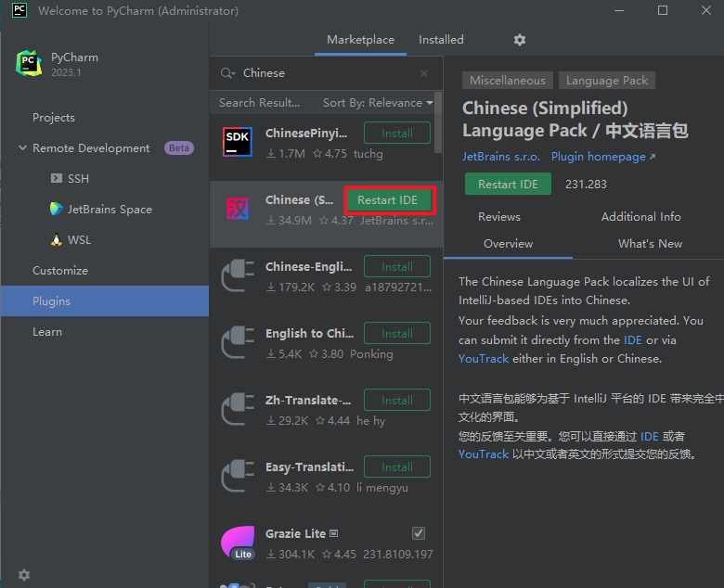Open YouTrack link in English description

coord(484,358)
